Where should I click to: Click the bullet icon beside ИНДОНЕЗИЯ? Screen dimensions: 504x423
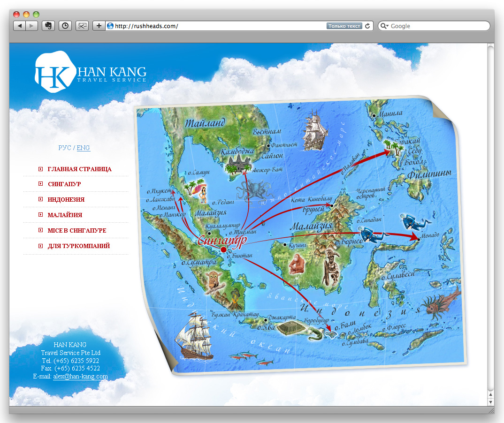pos(40,199)
